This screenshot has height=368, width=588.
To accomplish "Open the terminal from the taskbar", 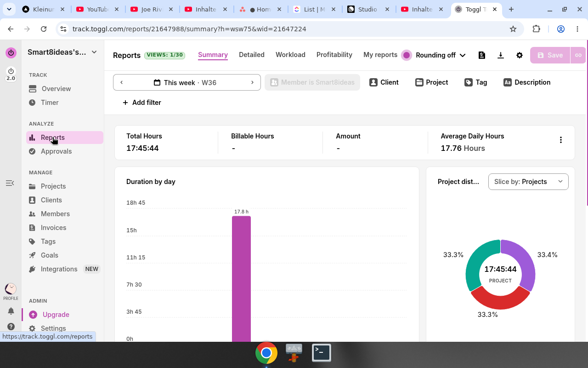I will coord(322,353).
